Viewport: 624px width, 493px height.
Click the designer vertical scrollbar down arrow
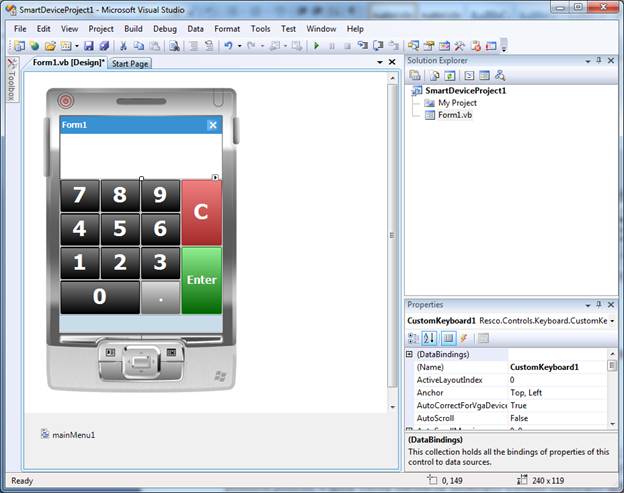(392, 407)
